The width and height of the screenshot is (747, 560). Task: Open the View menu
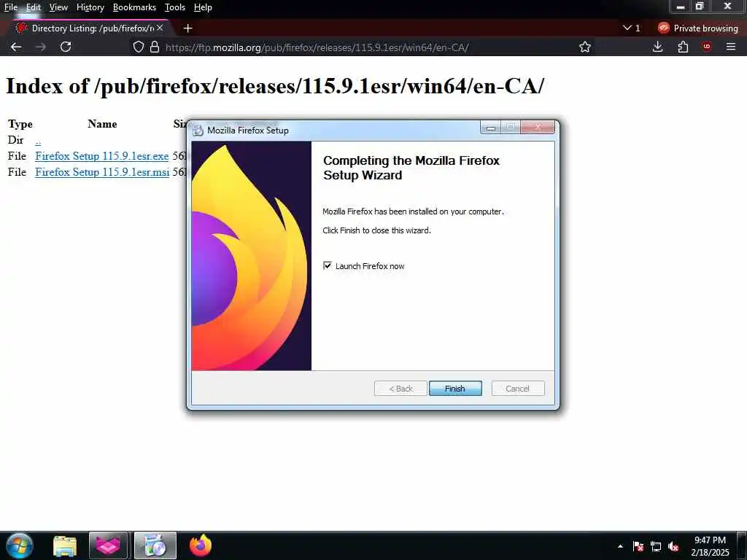(58, 7)
